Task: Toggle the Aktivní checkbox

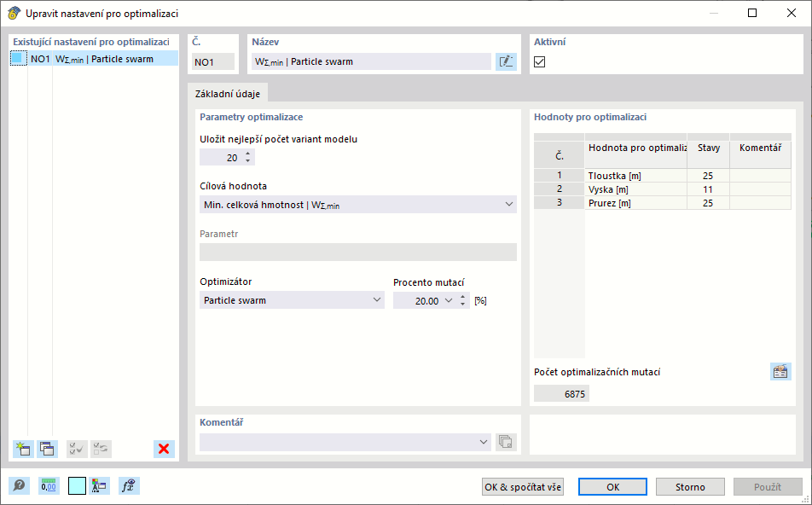Action: pyautogui.click(x=539, y=61)
